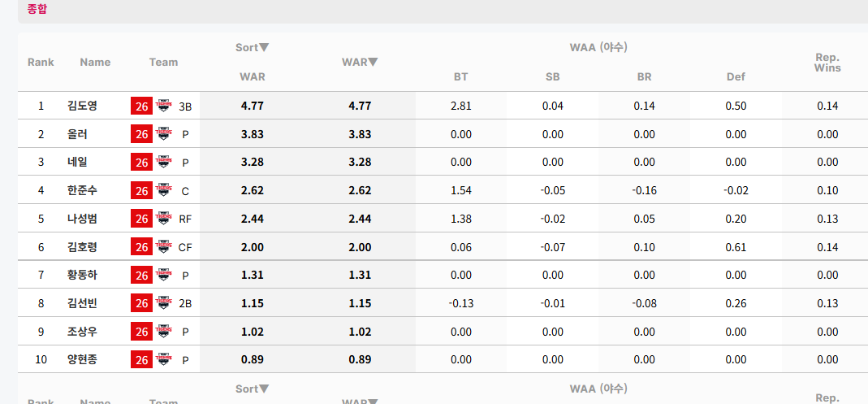
Task: Click the red 26 badge for 황동하
Action: pyautogui.click(x=142, y=276)
